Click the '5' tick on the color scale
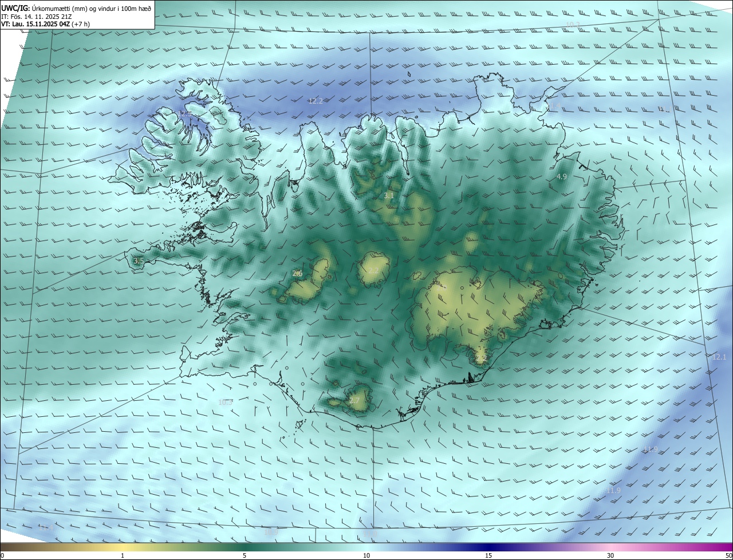This screenshot has width=733, height=560. click(245, 555)
